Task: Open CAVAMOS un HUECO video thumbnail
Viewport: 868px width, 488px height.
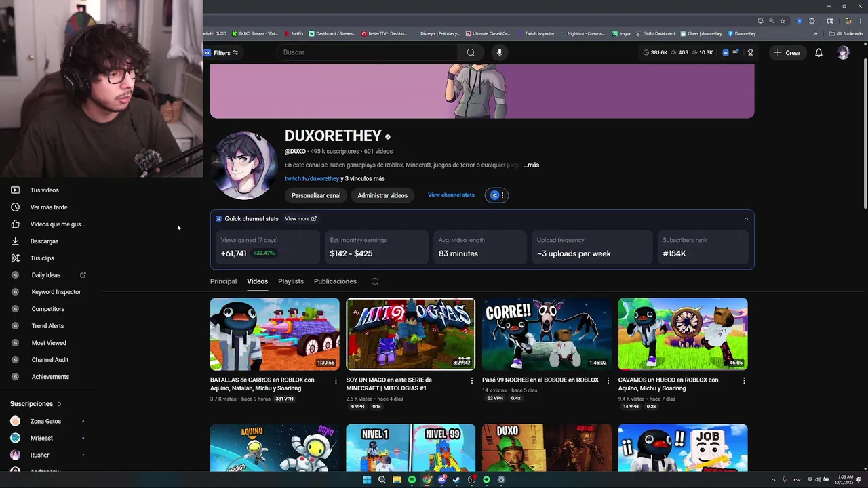Action: click(683, 334)
